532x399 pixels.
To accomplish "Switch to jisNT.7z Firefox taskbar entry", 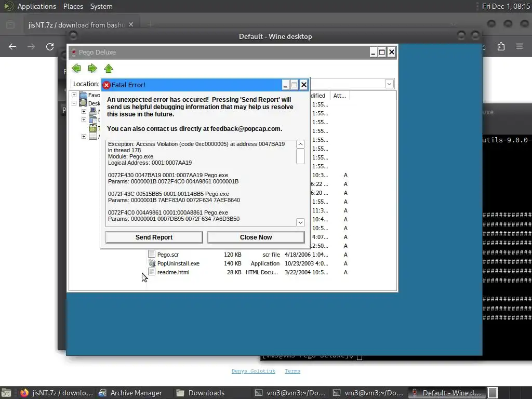I will point(56,393).
